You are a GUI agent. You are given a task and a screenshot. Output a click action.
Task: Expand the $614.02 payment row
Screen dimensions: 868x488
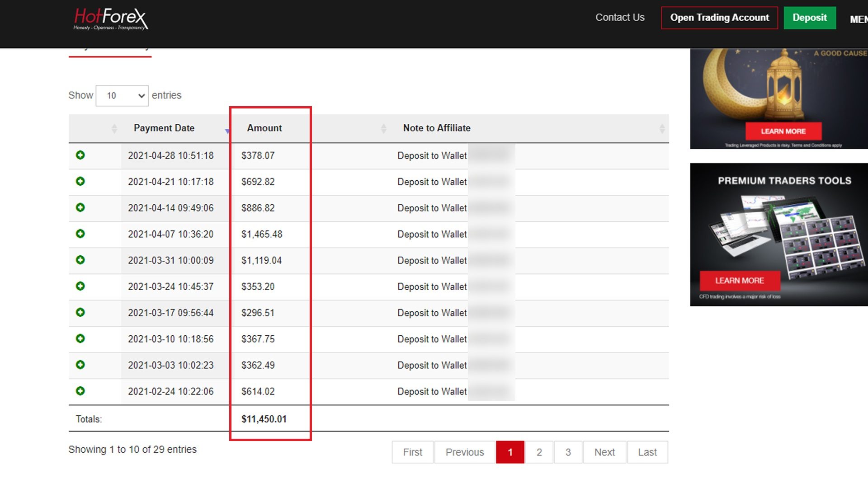click(x=80, y=391)
